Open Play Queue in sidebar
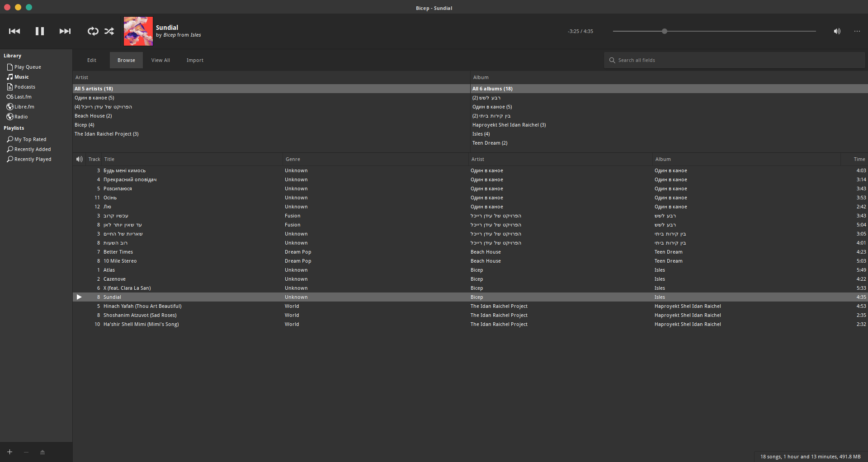 coord(28,67)
